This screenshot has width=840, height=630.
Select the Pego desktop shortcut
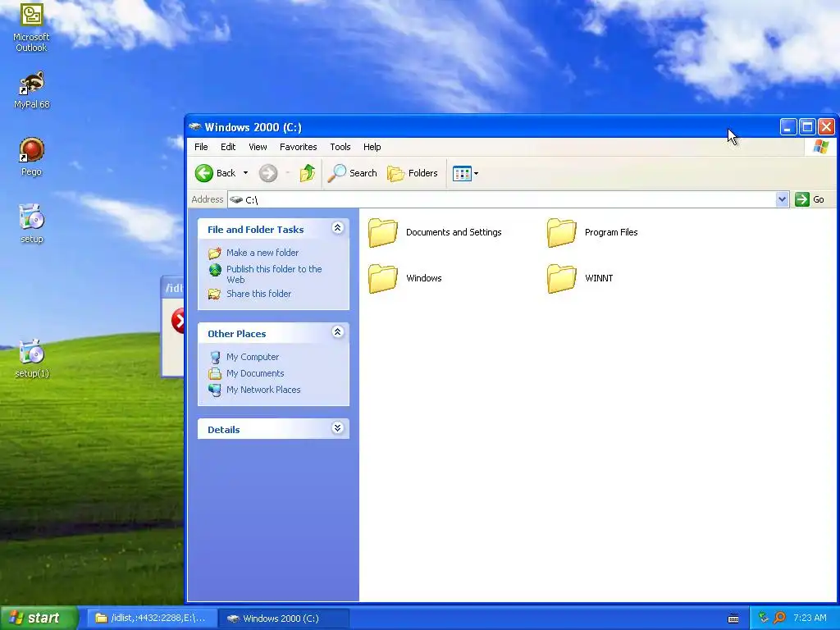(31, 157)
